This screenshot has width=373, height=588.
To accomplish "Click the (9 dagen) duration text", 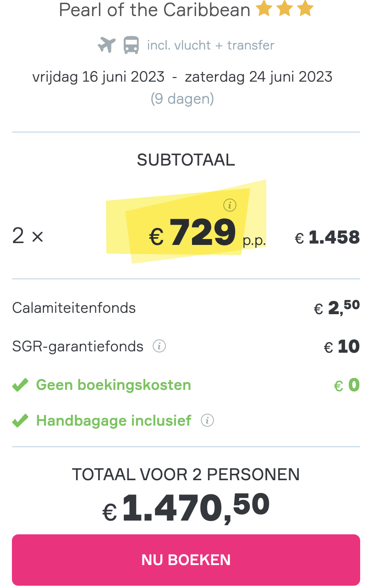I will (x=182, y=99).
